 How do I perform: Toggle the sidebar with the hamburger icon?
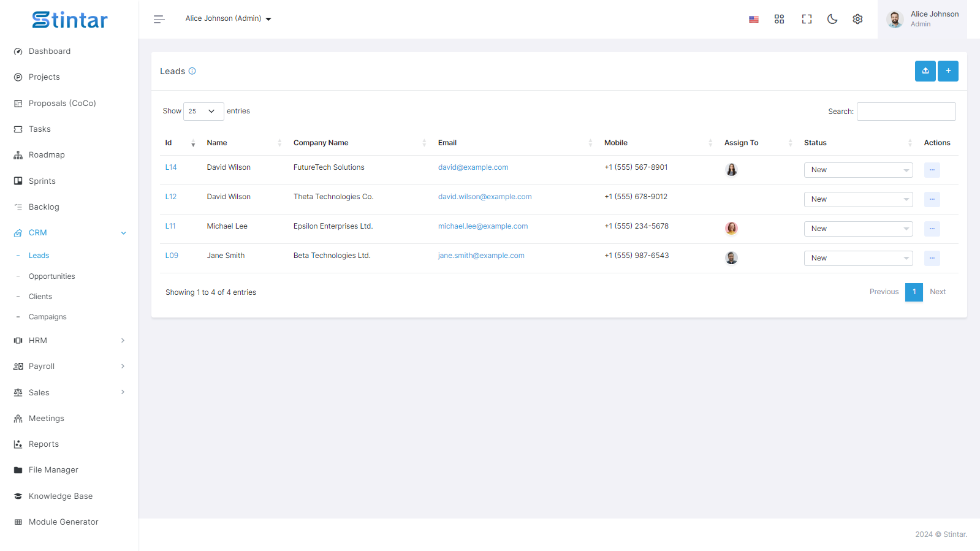click(x=159, y=19)
